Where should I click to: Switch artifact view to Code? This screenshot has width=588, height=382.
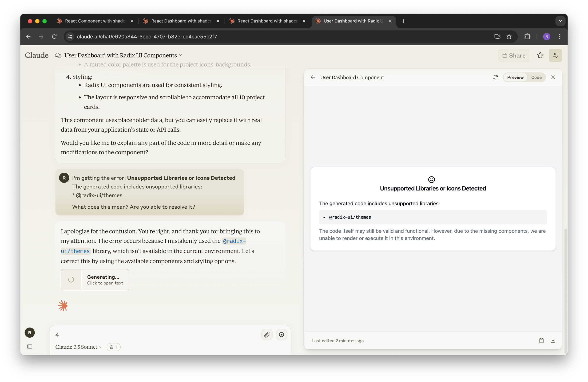[x=536, y=77]
